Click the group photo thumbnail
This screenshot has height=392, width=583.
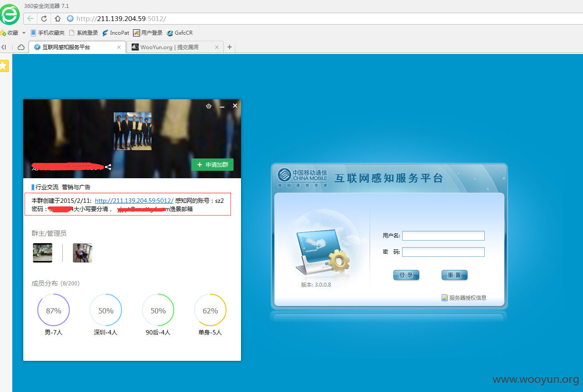(133, 131)
